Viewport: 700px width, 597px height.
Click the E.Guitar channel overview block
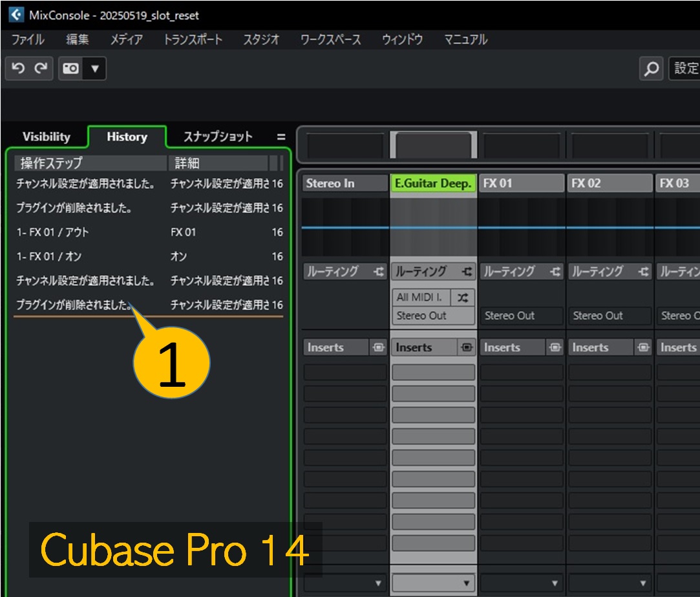[433, 145]
